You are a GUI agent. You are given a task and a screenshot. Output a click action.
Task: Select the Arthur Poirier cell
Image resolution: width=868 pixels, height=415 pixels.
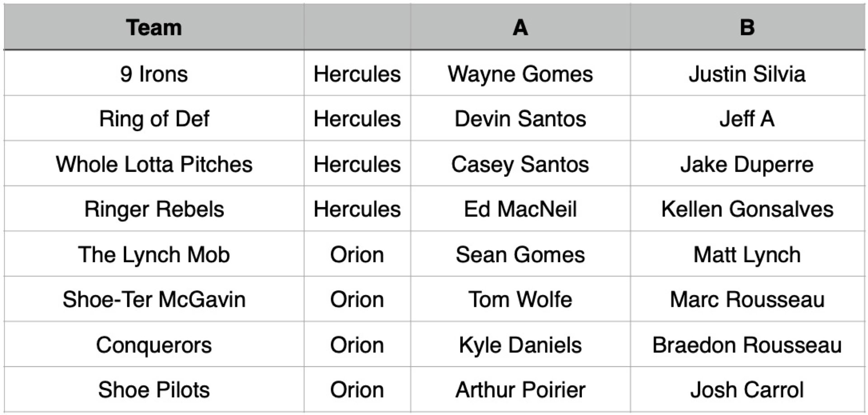520,390
